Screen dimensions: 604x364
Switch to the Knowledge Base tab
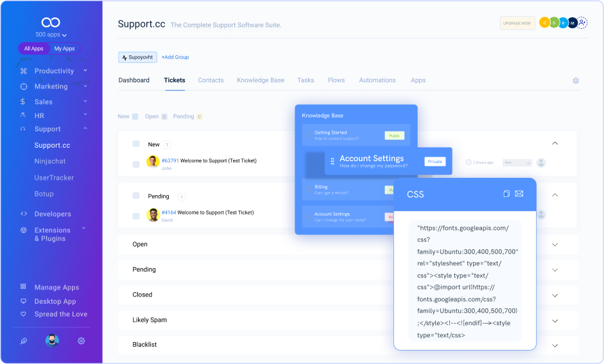coord(261,80)
